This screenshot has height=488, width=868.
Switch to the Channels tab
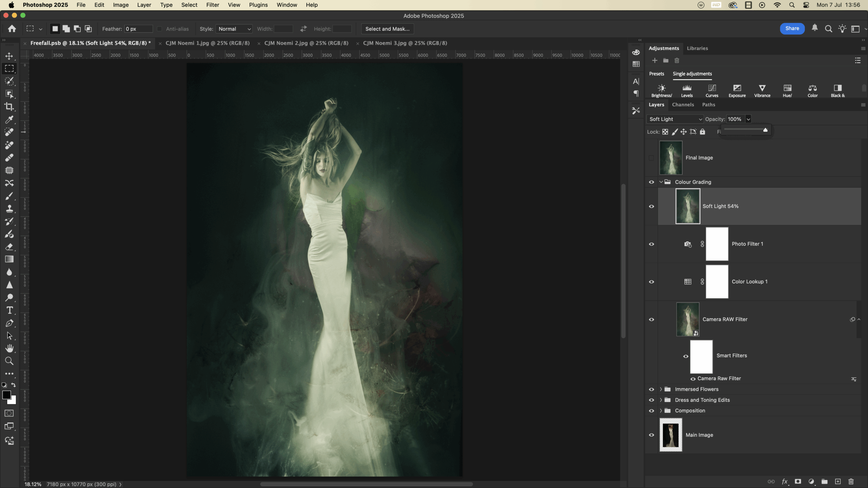683,105
